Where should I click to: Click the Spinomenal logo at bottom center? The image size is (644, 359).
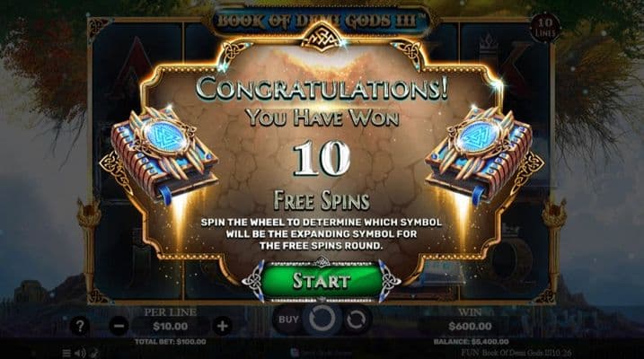click(x=322, y=353)
